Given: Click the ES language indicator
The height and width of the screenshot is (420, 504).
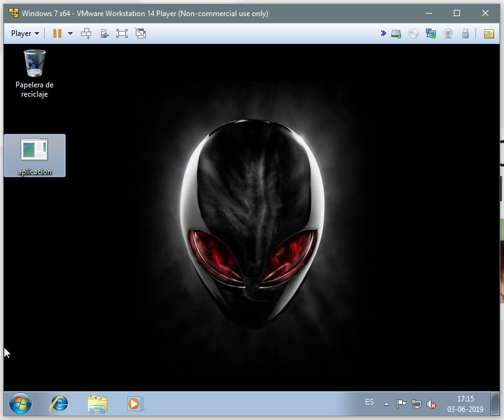Looking at the screenshot, I should coord(369,402).
